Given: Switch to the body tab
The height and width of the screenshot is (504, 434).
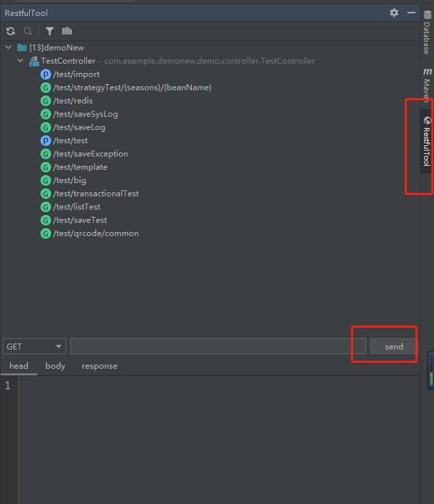Looking at the screenshot, I should pyautogui.click(x=55, y=366).
